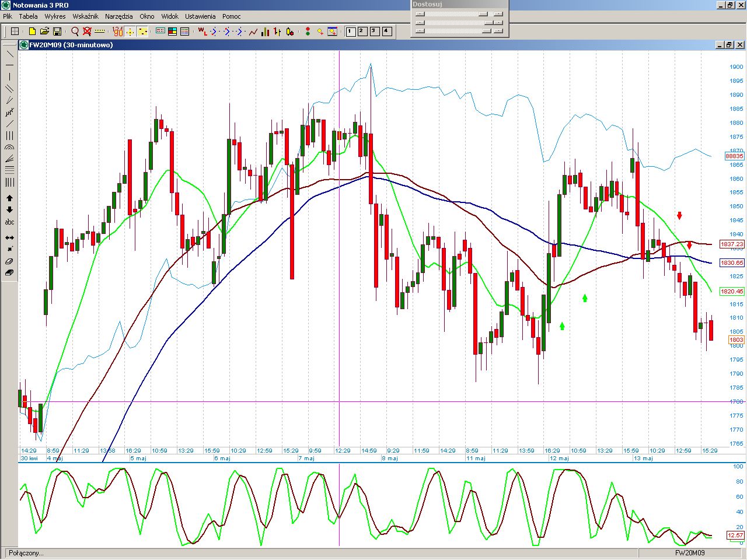747x560 pixels.
Task: Click the yellow ruler measure icon
Action: tap(100, 32)
